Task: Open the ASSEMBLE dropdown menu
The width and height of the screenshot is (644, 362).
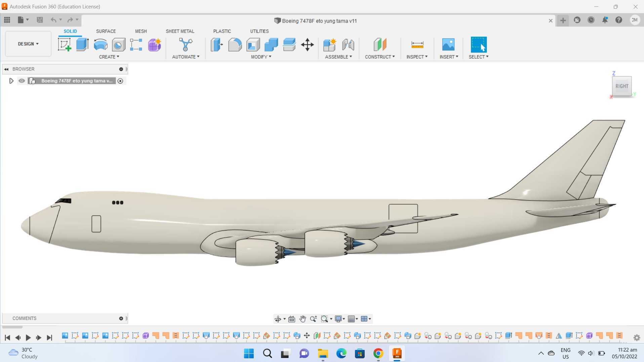Action: coord(338,57)
